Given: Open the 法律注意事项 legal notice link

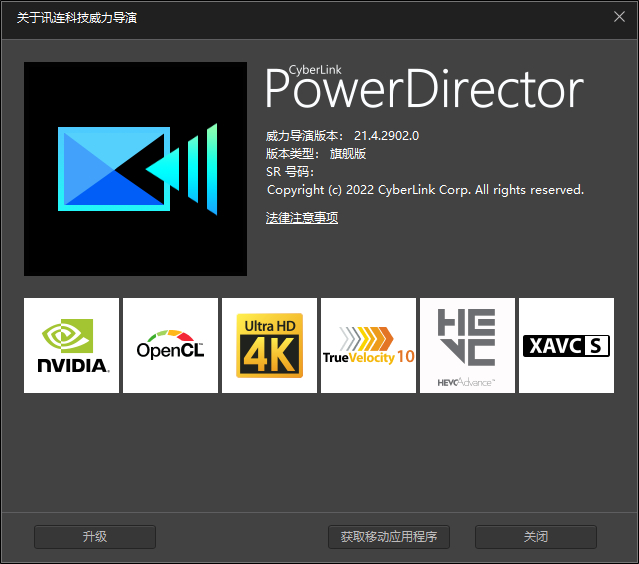Looking at the screenshot, I should [x=302, y=218].
